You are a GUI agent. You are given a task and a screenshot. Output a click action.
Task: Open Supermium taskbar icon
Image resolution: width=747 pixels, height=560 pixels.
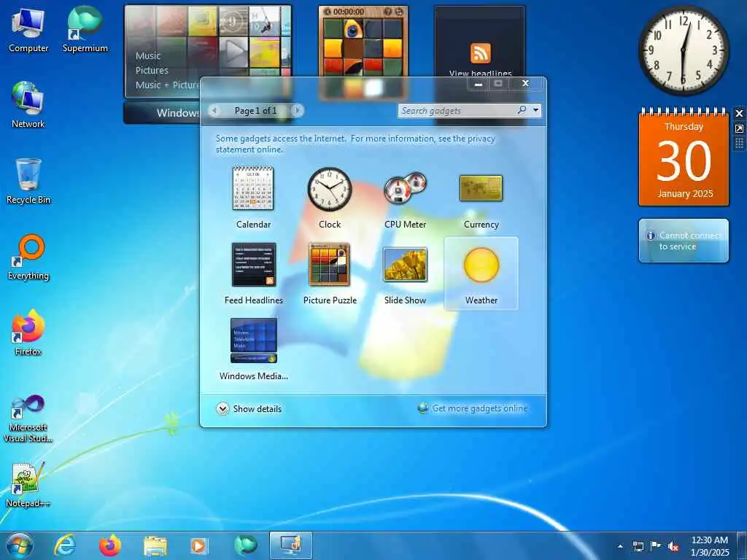tap(245, 545)
